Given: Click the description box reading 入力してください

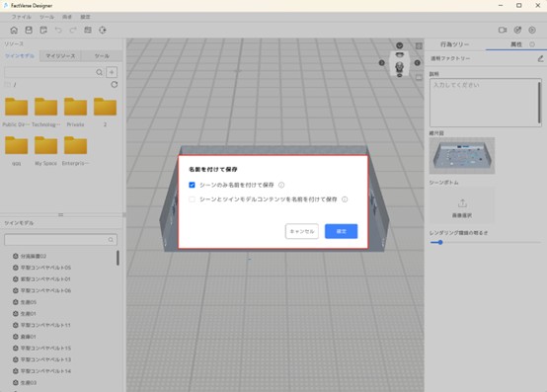Looking at the screenshot, I should [485, 102].
